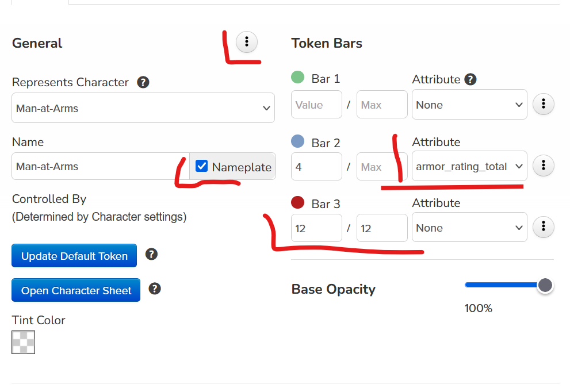
Task: Click the Tint Color swatch
Action: pyautogui.click(x=23, y=342)
